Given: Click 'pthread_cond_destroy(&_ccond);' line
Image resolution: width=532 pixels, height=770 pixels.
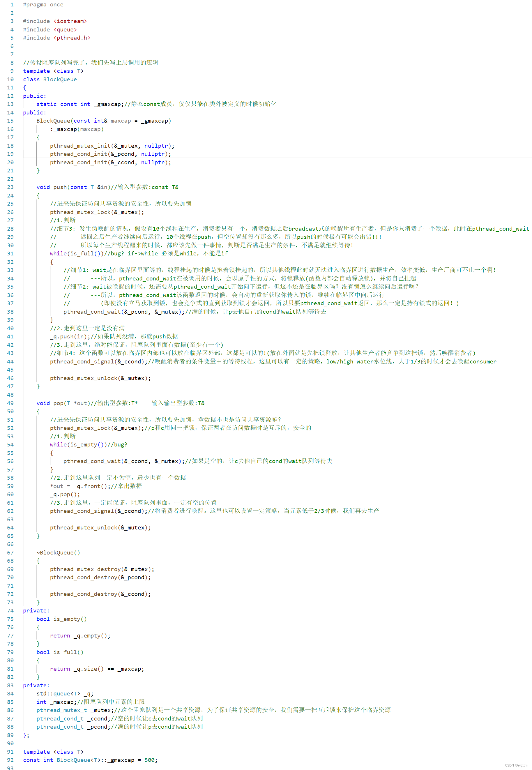Looking at the screenshot, I should 100,594.
